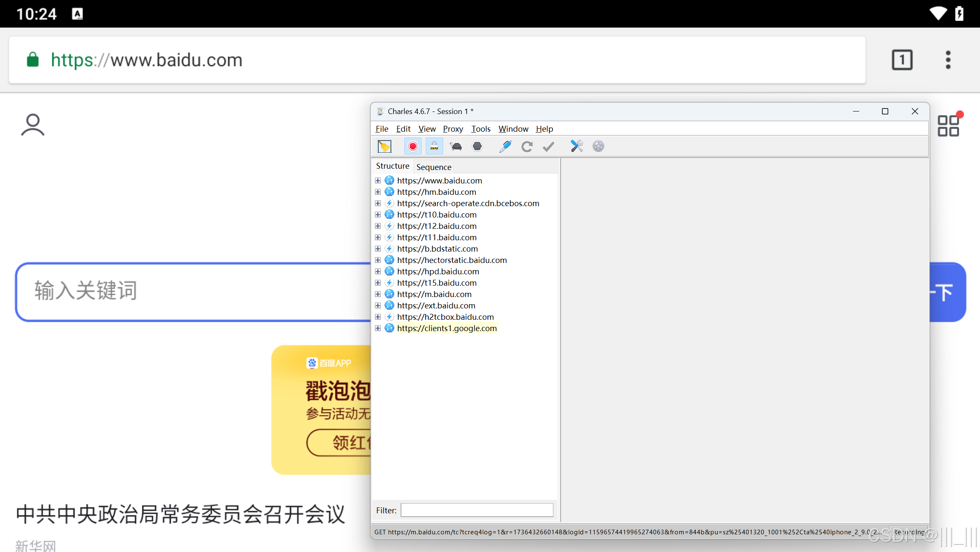Click the Filter text field

[477, 510]
